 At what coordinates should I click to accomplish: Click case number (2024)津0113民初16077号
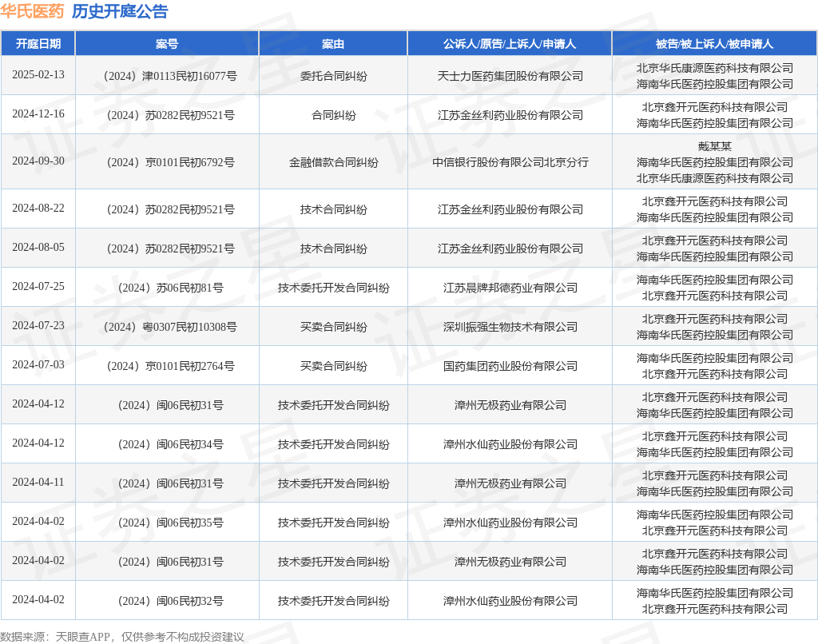(170, 76)
